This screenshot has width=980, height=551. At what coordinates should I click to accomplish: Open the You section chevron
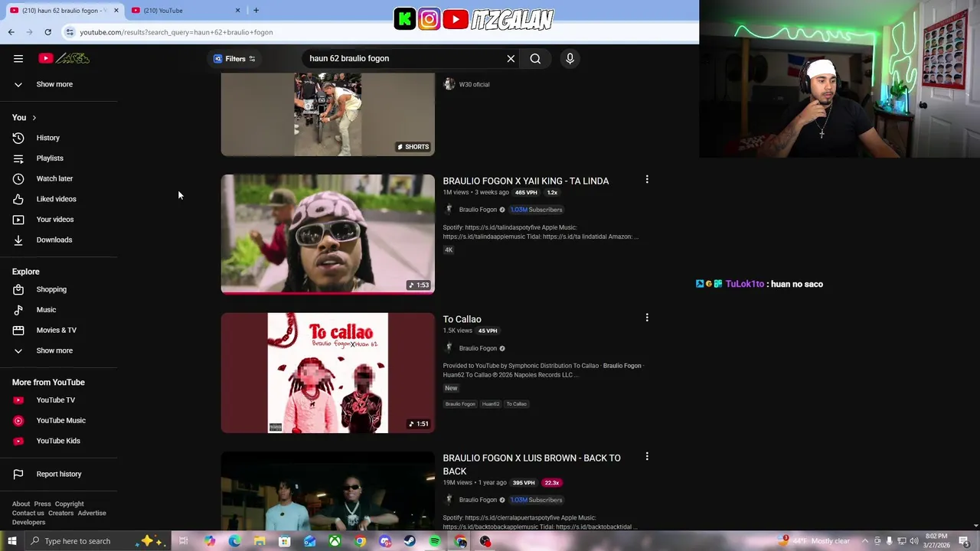pos(34,117)
